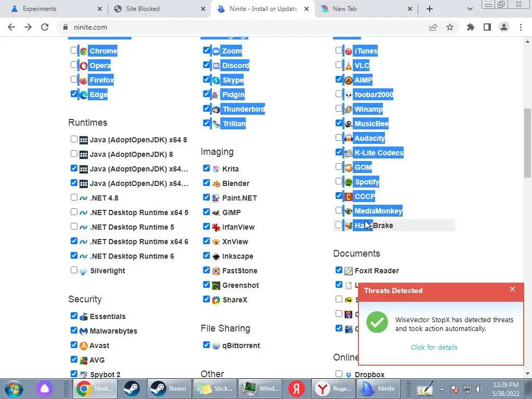The height and width of the screenshot is (399, 532).
Task: Open a new browser tab with plus
Action: point(430,9)
